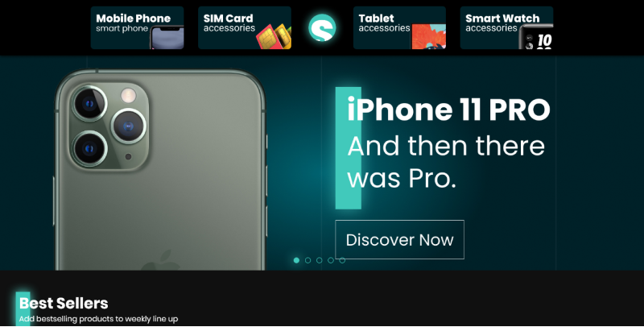
Task: Select the first filled carousel dot
Action: [296, 260]
